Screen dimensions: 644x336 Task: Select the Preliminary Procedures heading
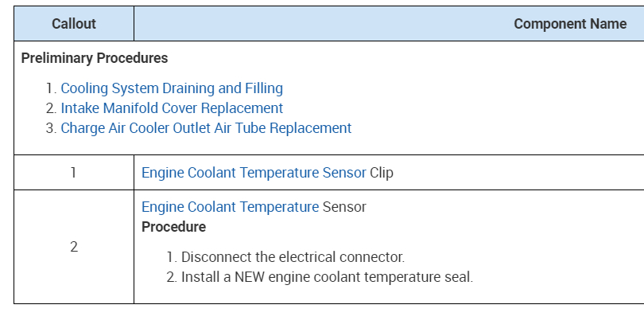click(x=95, y=58)
